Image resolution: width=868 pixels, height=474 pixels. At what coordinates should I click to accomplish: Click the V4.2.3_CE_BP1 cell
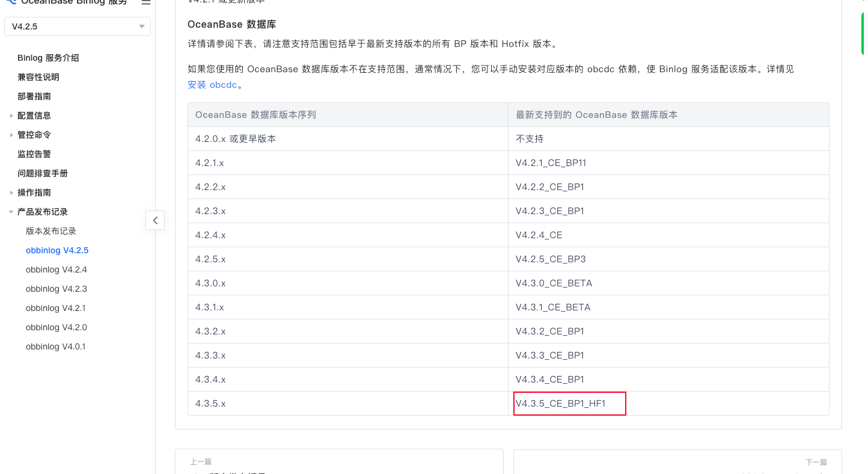coord(668,211)
